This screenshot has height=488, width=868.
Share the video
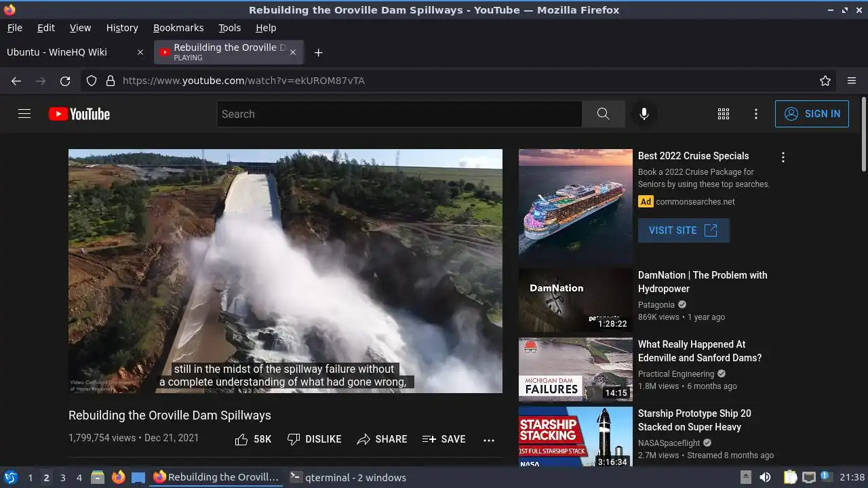tap(382, 439)
